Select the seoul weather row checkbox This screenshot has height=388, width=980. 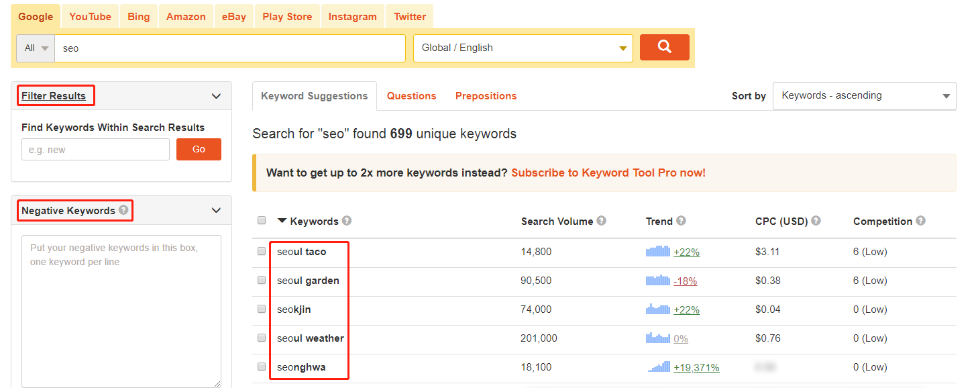[262, 338]
